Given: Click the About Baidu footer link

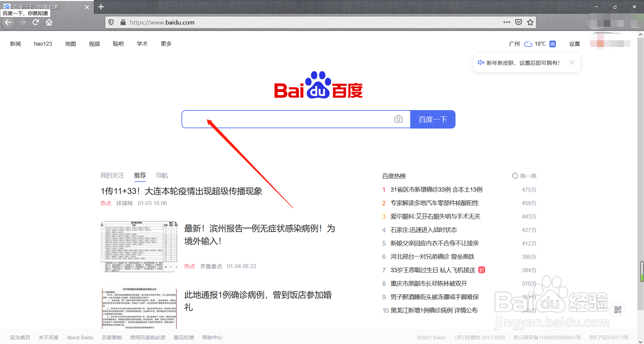Looking at the screenshot, I should coord(80,337).
